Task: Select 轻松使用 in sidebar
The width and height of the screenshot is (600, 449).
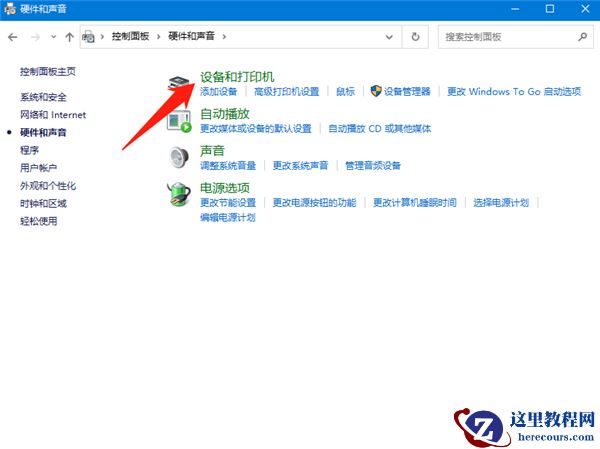Action: pyautogui.click(x=39, y=221)
